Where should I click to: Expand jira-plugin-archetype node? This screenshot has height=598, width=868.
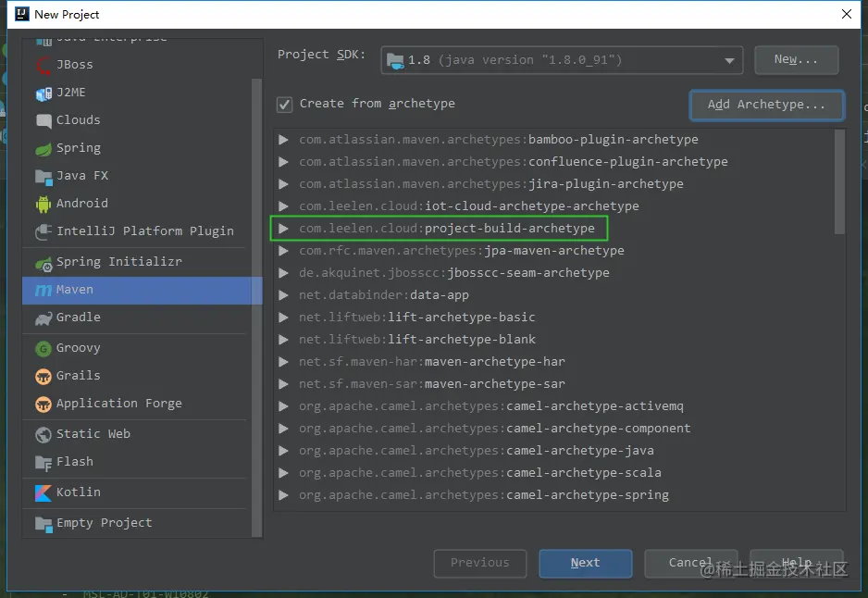pos(283,184)
